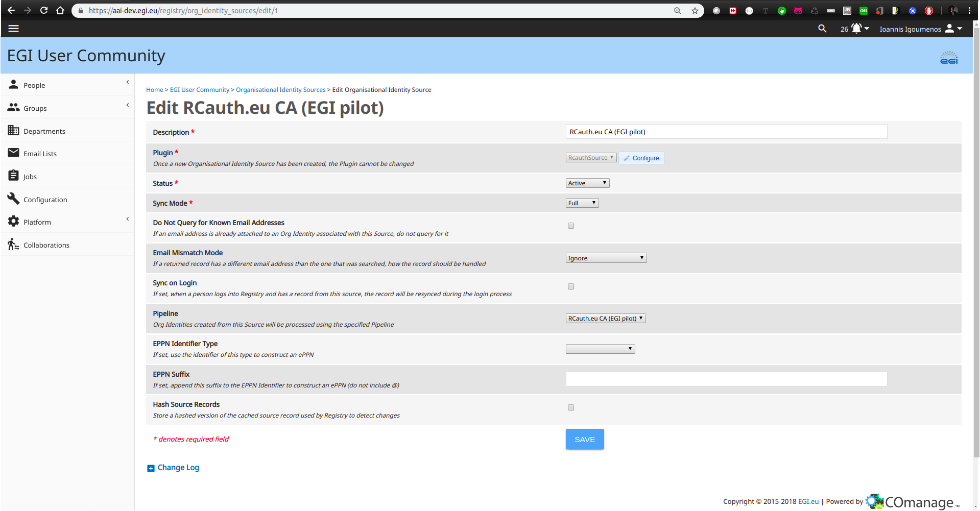
Task: Click the Configuration wrench icon
Action: [x=14, y=199]
